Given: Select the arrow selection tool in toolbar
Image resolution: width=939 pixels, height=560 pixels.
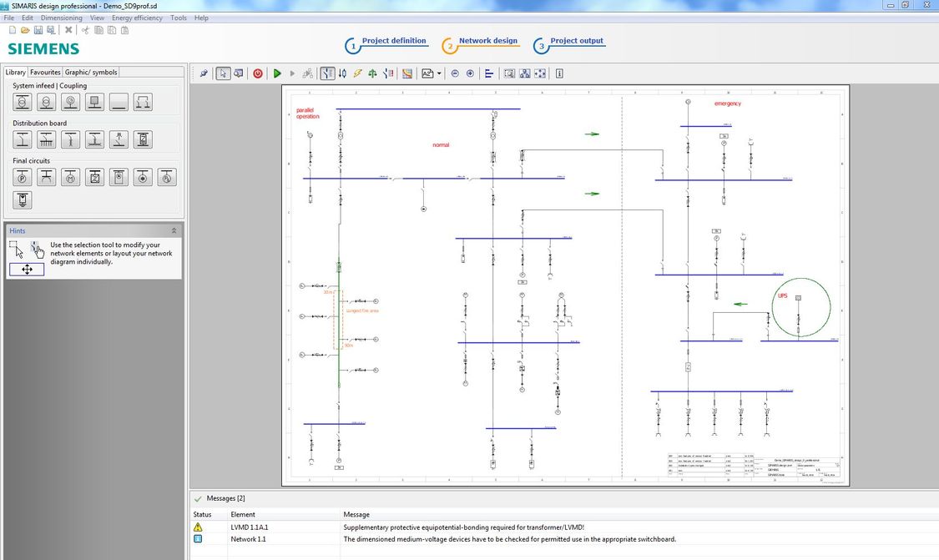Looking at the screenshot, I should pyautogui.click(x=223, y=73).
